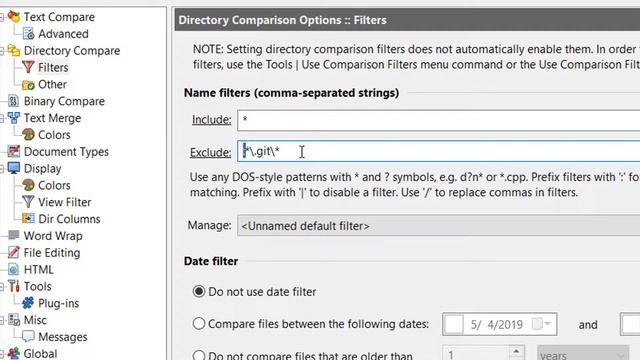Open the Plug-ins page

click(58, 303)
